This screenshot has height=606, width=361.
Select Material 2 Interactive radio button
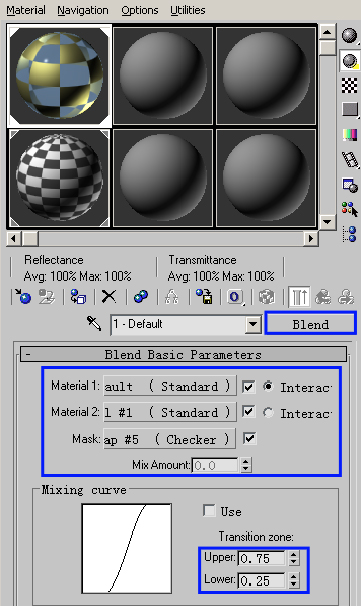268,412
